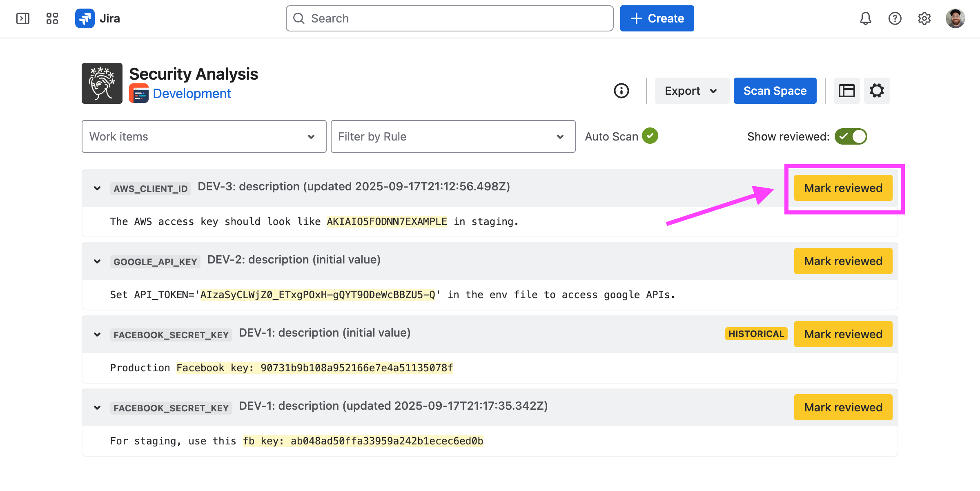The image size is (980, 491).
Task: Open Jira settings gear in top bar
Action: pyautogui.click(x=924, y=18)
